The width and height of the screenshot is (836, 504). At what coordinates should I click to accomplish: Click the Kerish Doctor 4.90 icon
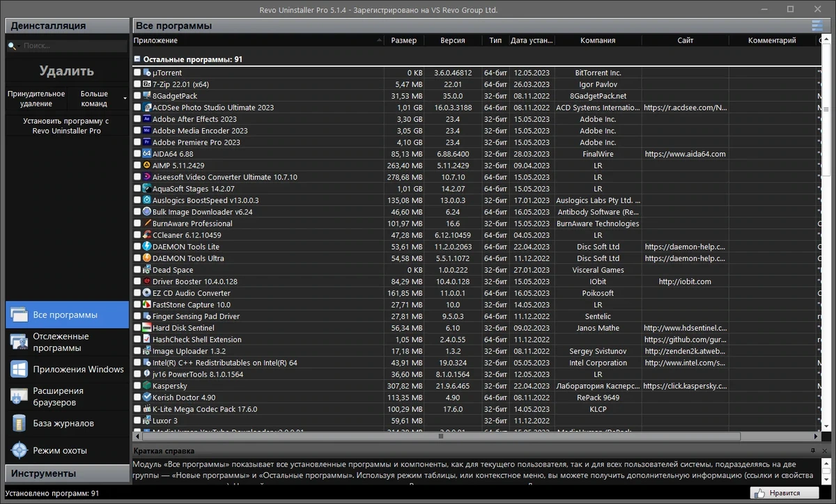tap(147, 397)
